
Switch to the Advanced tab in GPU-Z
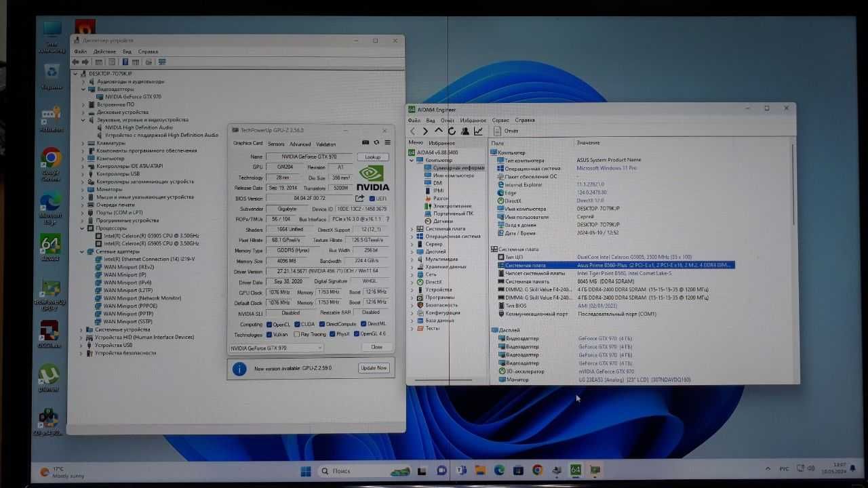pos(300,144)
